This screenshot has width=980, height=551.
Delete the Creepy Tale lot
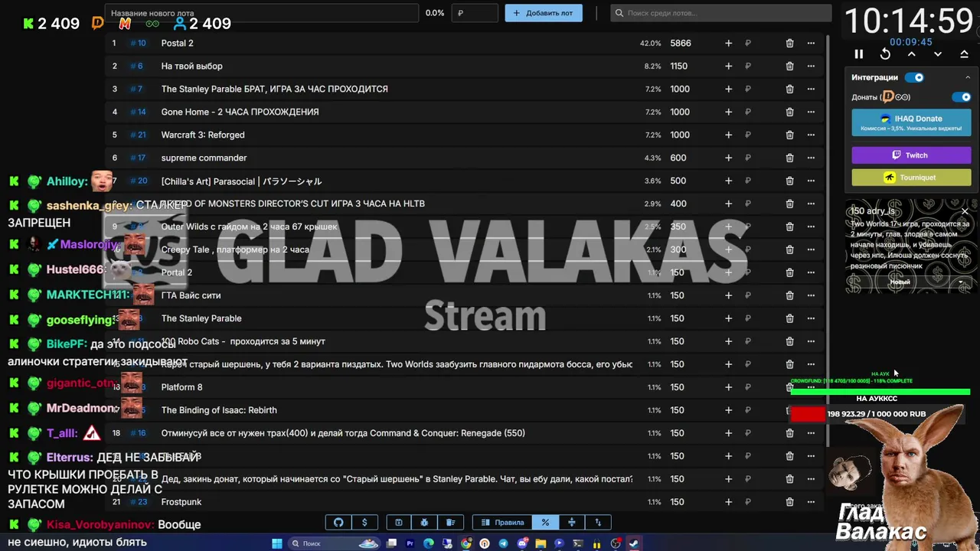789,249
